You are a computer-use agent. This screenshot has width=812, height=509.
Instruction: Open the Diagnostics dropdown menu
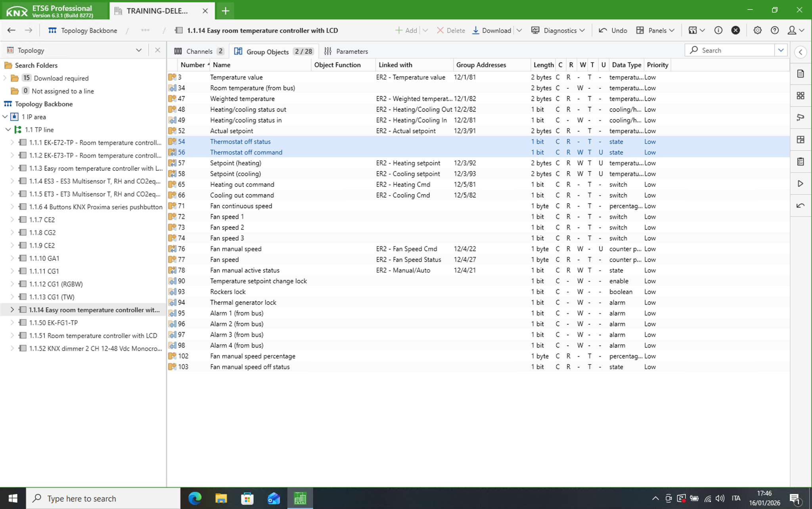pyautogui.click(x=558, y=31)
